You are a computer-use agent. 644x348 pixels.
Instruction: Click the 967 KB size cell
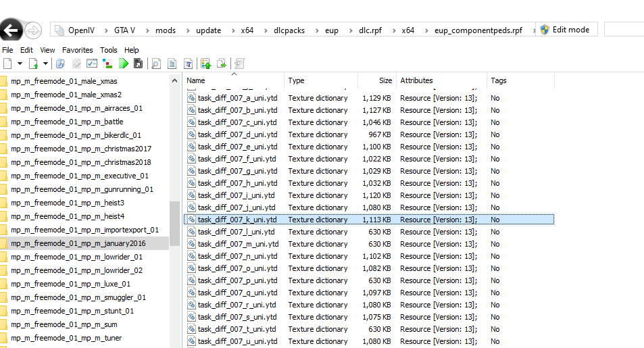coord(379,134)
